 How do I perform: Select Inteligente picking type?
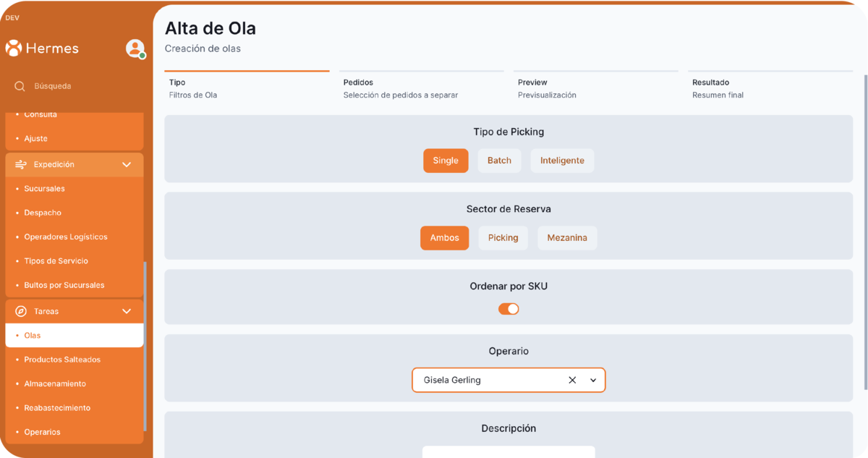coord(562,161)
